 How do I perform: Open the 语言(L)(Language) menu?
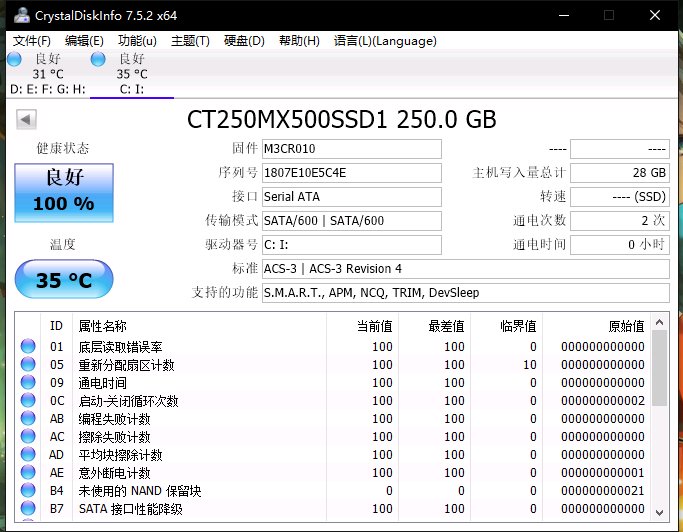pos(385,41)
